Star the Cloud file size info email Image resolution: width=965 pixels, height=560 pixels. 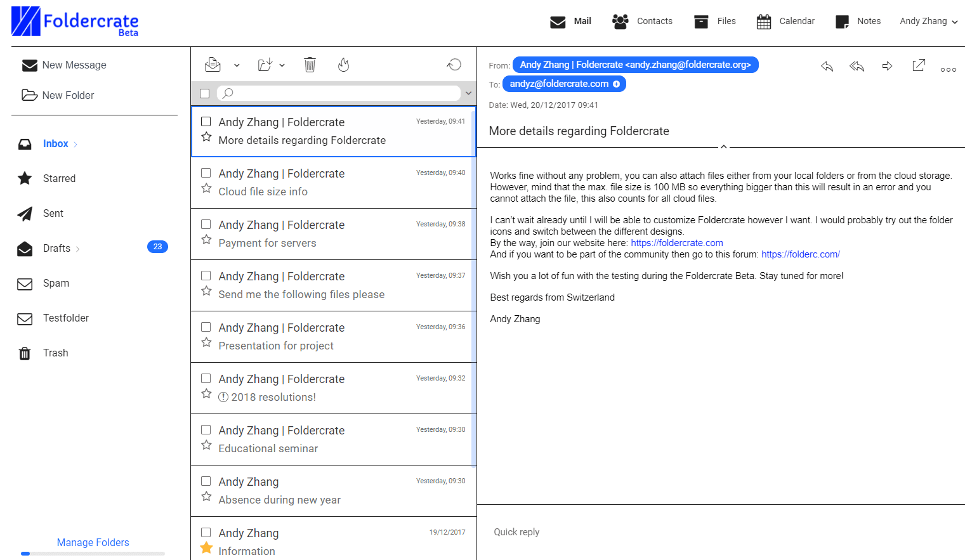206,188
